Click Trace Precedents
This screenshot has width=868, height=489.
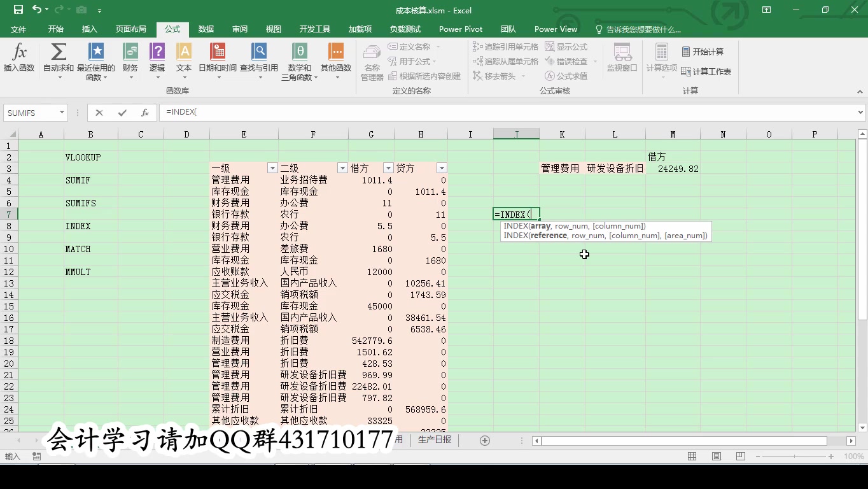click(506, 46)
